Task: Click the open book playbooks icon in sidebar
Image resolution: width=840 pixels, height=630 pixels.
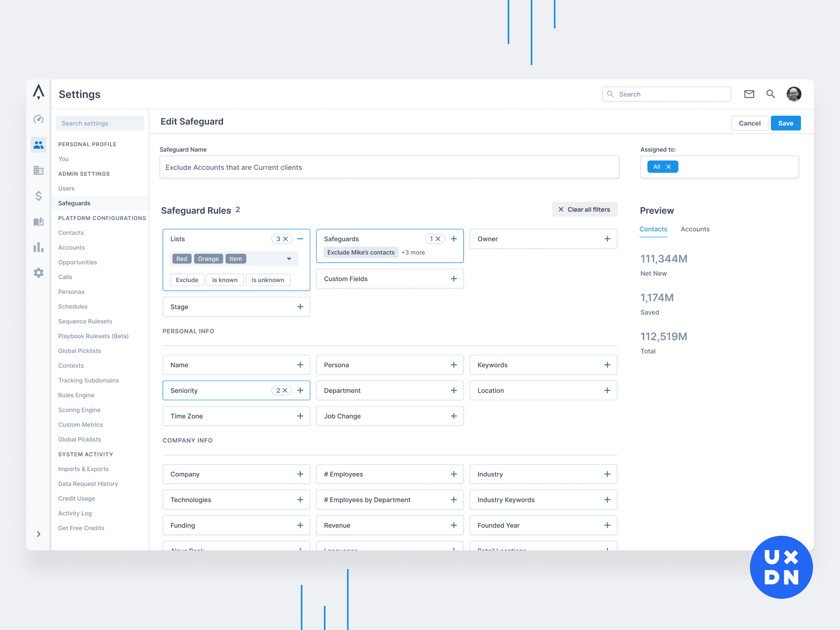Action: coord(38,222)
